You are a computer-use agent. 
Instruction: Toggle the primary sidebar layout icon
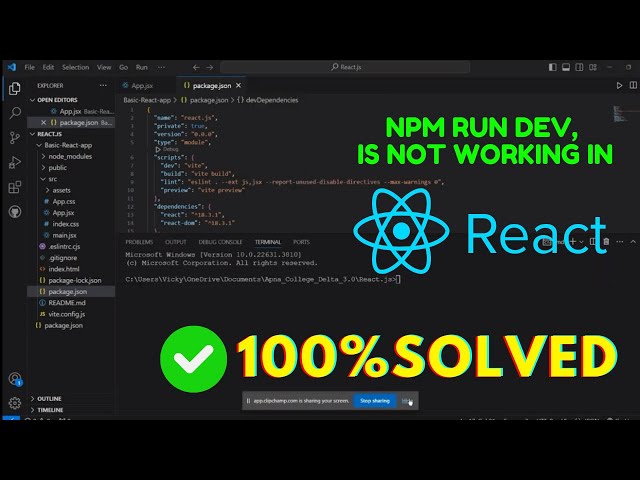(553, 67)
